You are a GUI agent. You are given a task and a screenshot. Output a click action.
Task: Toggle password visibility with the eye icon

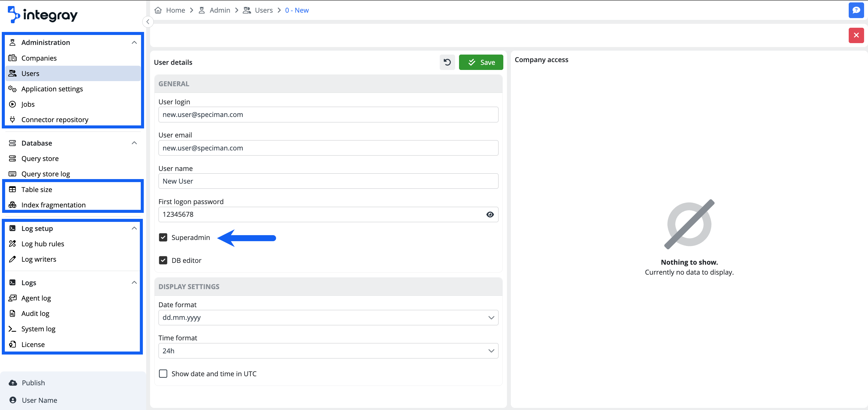click(x=490, y=214)
